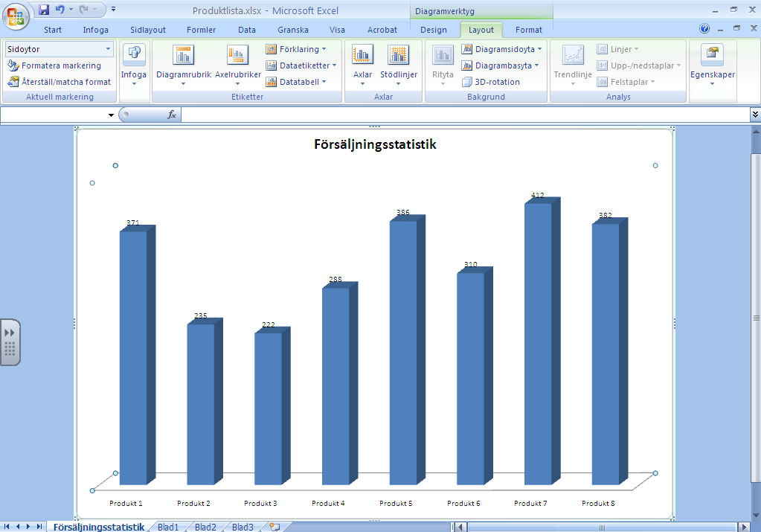The width and height of the screenshot is (761, 532).
Task: Open the Egenskaper properties menu
Action: click(x=713, y=66)
